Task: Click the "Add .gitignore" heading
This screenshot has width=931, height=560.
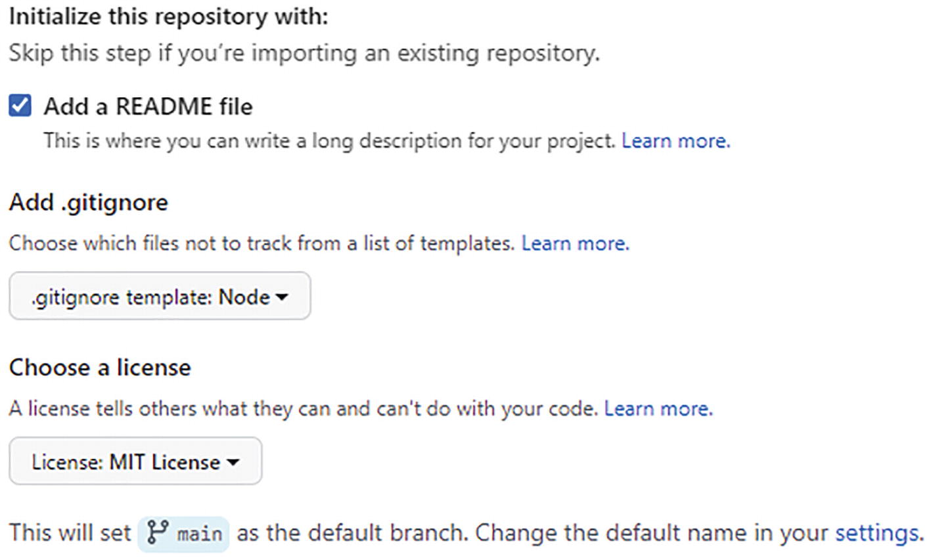Action: coord(89,202)
